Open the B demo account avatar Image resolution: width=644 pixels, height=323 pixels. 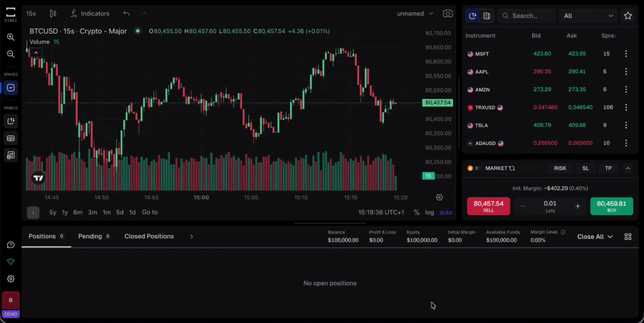[x=10, y=300]
